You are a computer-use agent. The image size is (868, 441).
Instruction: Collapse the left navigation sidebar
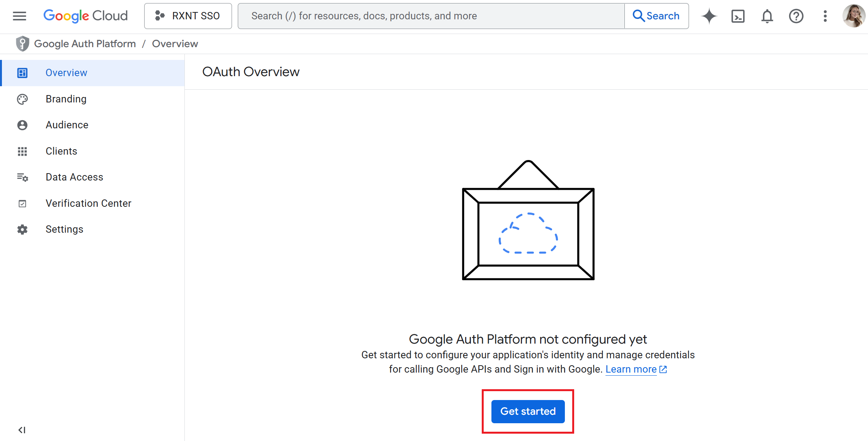tap(22, 430)
